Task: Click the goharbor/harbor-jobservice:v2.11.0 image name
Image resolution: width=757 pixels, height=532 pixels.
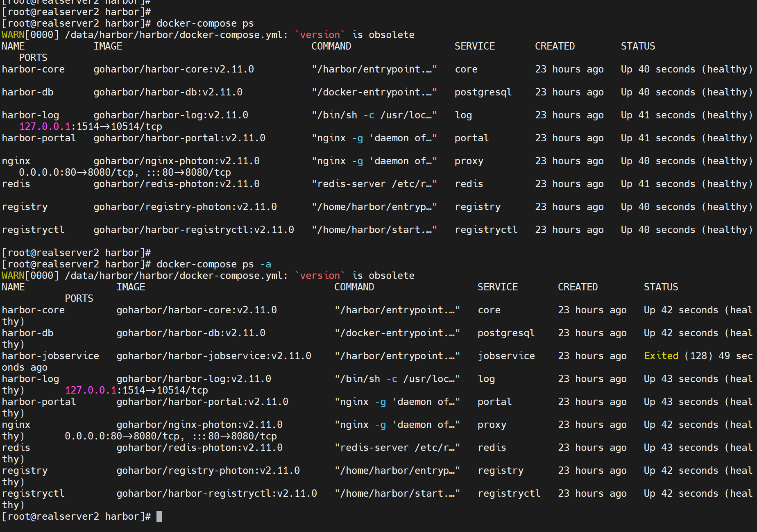Action: coord(213,356)
